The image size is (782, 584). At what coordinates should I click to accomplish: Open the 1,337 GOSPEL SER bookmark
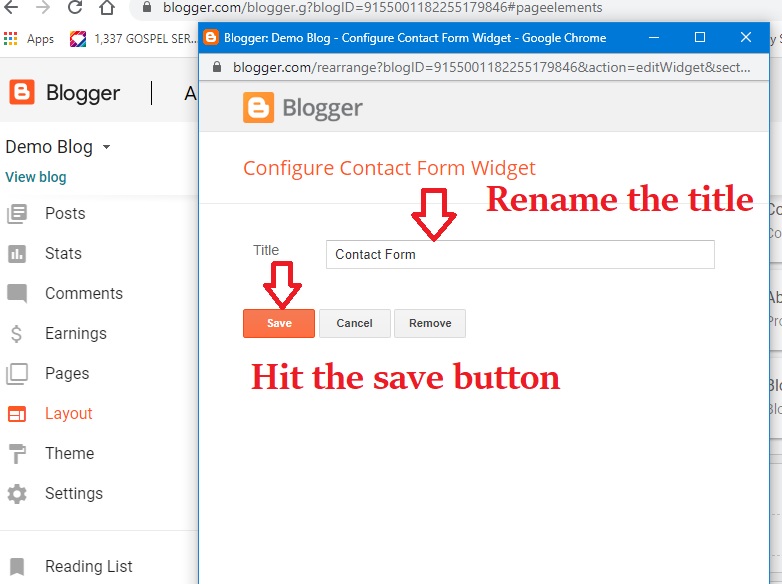click(134, 38)
